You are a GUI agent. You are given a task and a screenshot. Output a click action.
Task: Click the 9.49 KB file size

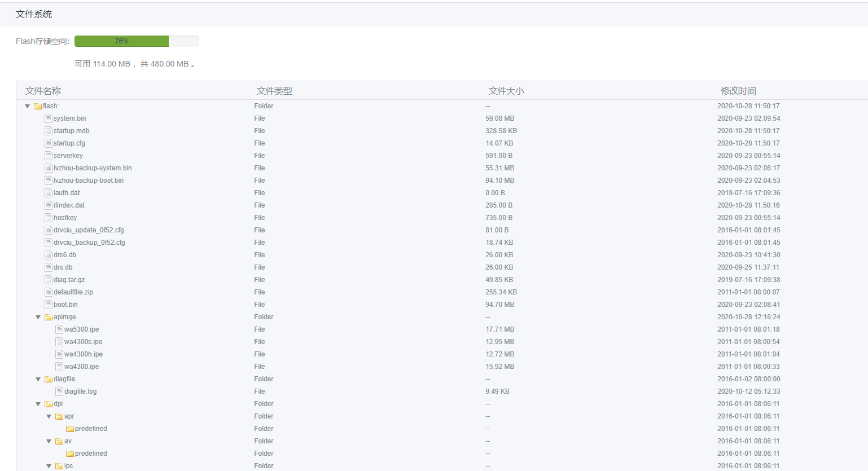tap(497, 391)
